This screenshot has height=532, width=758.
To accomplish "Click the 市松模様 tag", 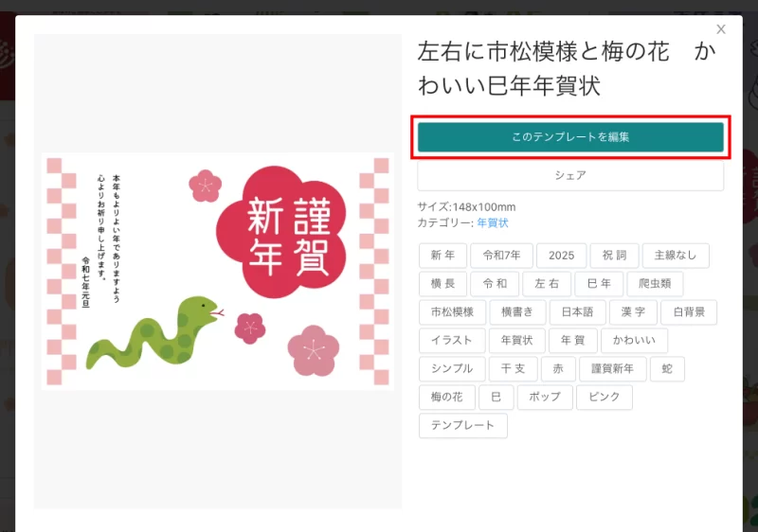I will pyautogui.click(x=453, y=312).
